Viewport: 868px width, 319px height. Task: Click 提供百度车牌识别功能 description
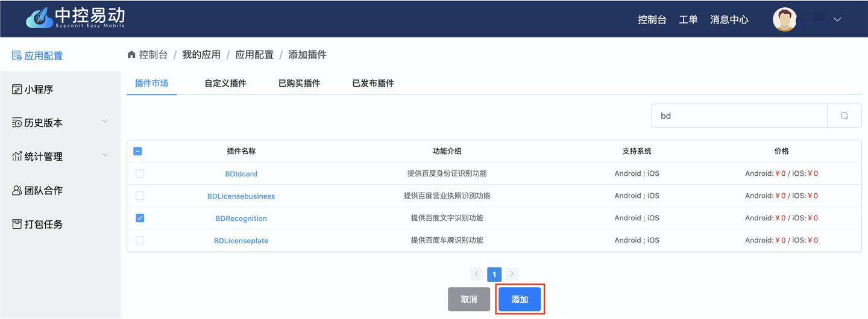click(x=447, y=240)
